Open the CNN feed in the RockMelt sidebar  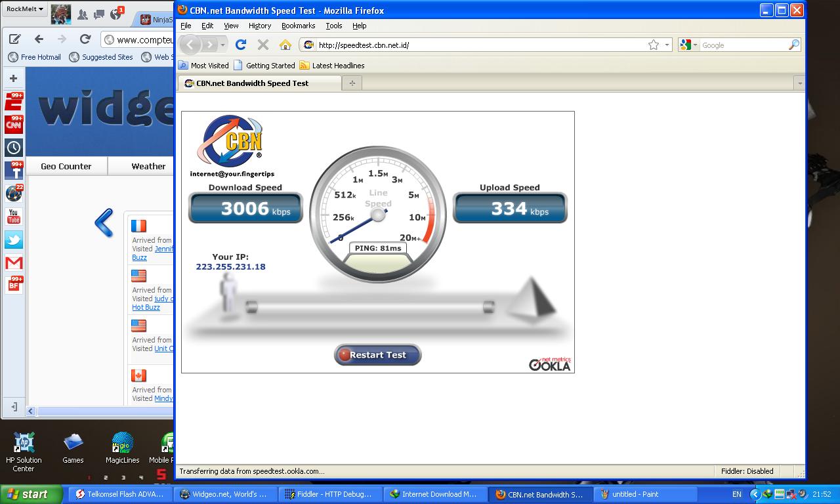click(x=13, y=124)
